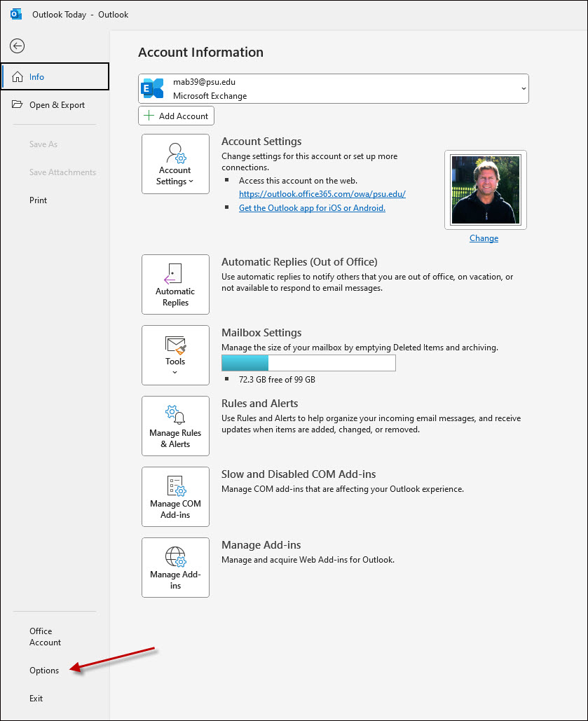Screen dimensions: 588x721
Task: Expand the Tools mailbox cleanup button
Action: (175, 355)
